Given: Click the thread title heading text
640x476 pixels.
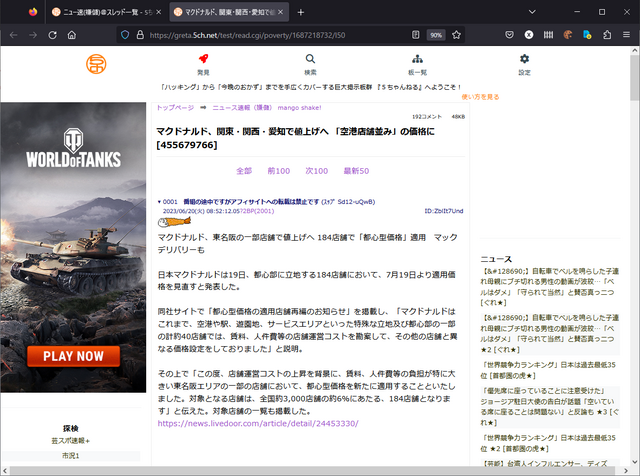Looking at the screenshot, I should [x=296, y=138].
